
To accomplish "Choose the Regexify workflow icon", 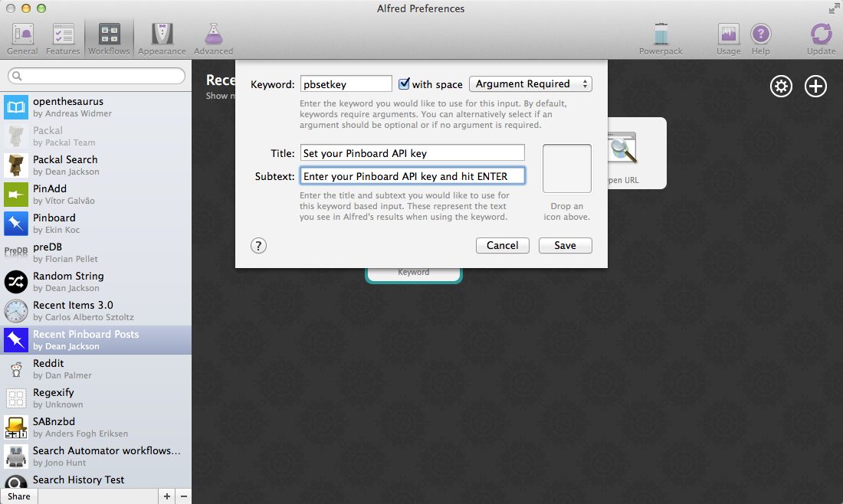I will pos(15,398).
